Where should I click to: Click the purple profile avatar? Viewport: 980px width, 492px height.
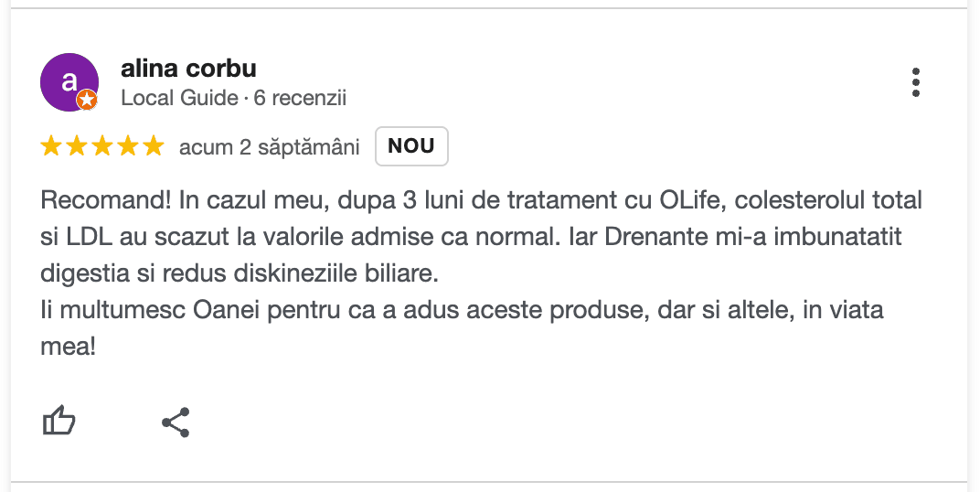(x=68, y=80)
